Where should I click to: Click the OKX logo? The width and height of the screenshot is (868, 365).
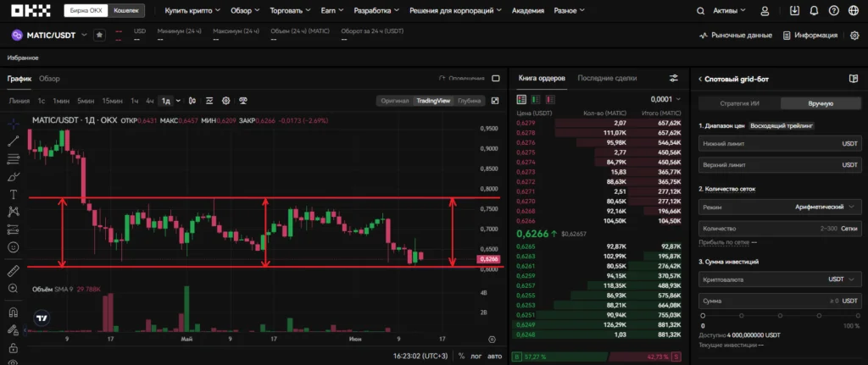pyautogui.click(x=31, y=10)
